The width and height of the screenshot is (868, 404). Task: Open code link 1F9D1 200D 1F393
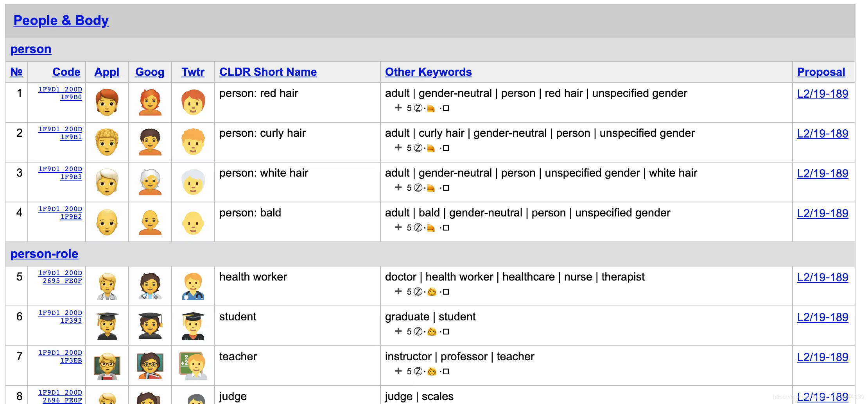coord(60,317)
